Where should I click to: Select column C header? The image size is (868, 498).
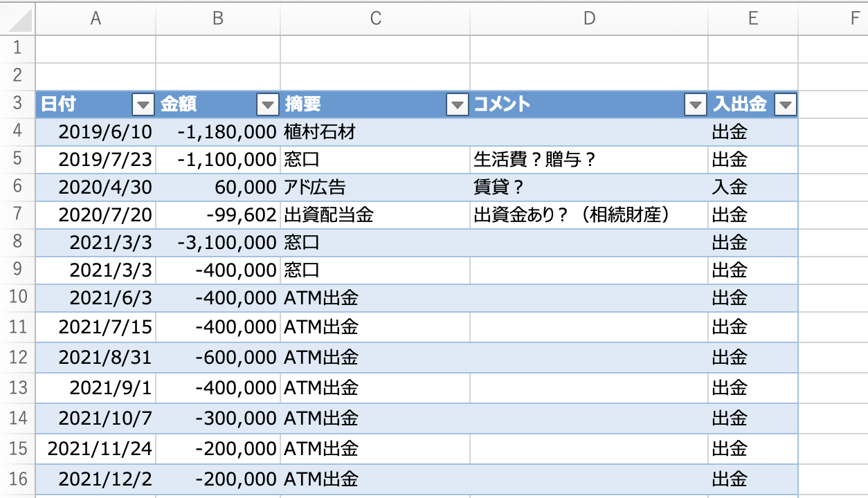375,19
